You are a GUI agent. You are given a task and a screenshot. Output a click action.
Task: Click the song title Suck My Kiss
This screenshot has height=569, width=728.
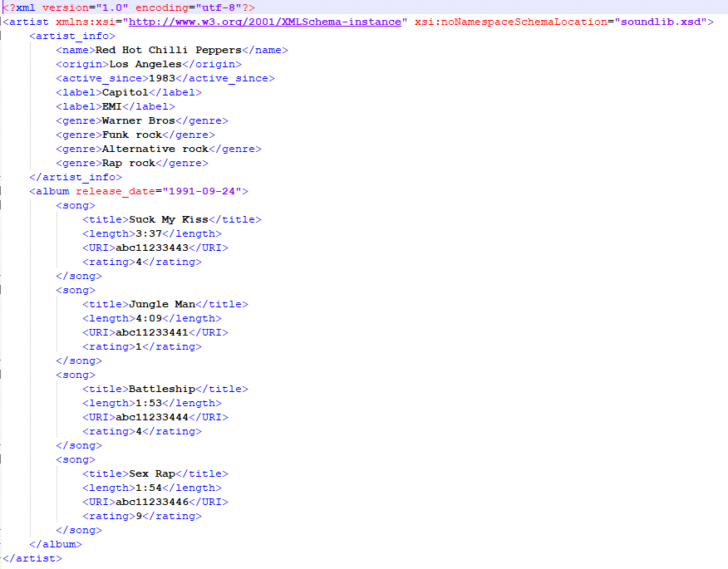pyautogui.click(x=169, y=219)
